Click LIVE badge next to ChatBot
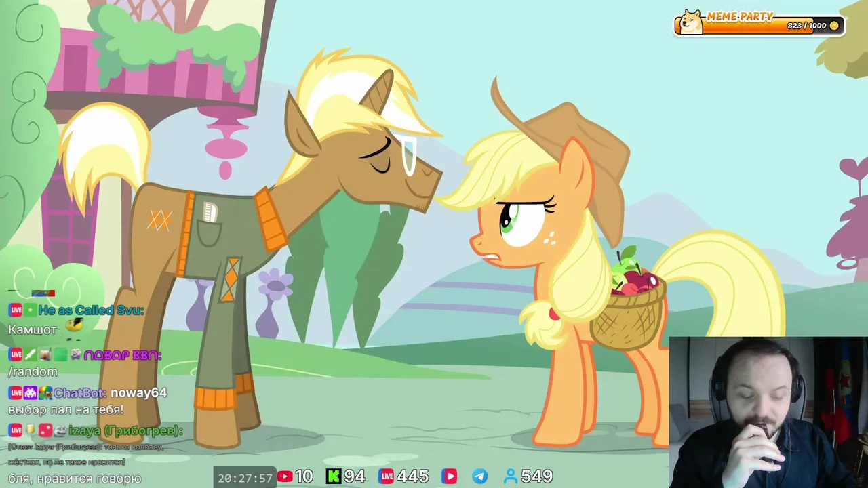Screen dimensions: 868x488 16,392
